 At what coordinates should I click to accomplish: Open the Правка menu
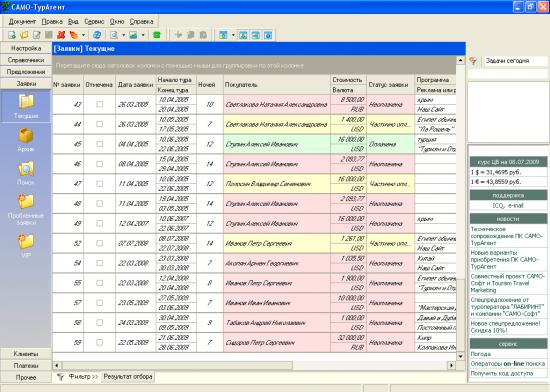pyautogui.click(x=52, y=22)
